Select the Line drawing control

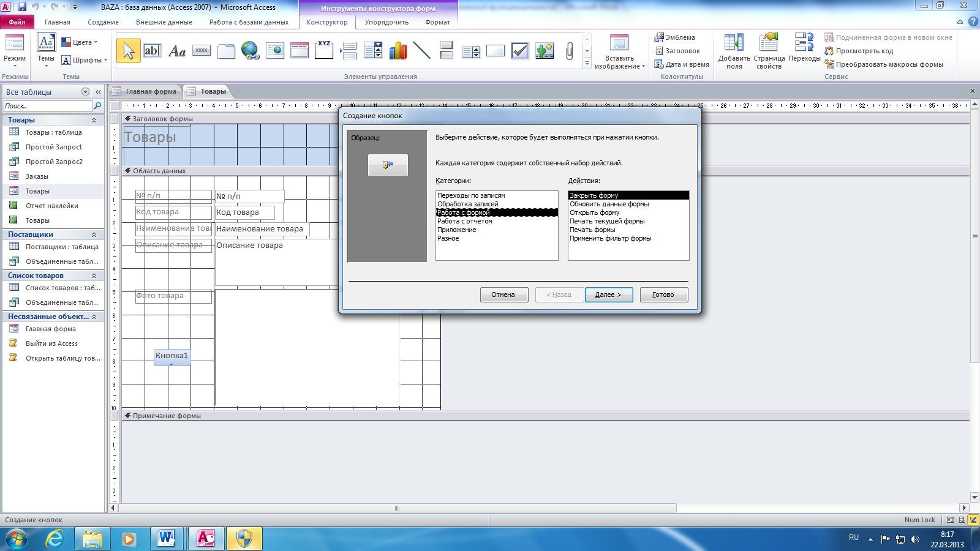point(422,51)
